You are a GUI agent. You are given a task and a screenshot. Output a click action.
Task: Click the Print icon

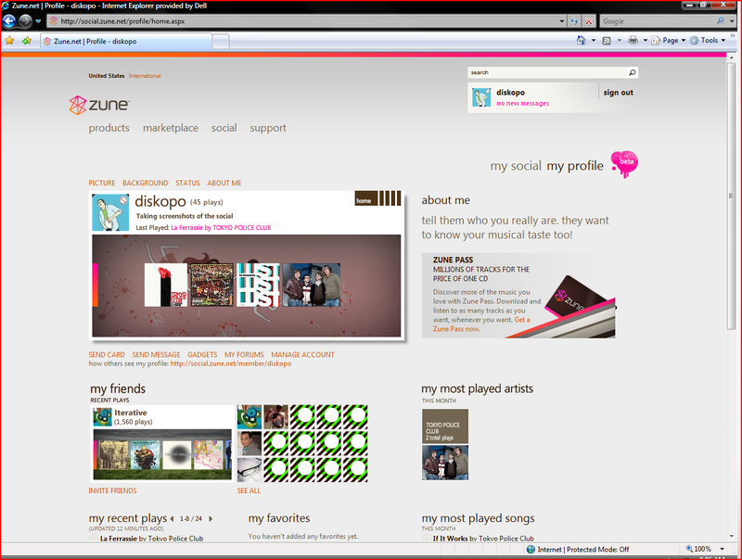tap(633, 41)
